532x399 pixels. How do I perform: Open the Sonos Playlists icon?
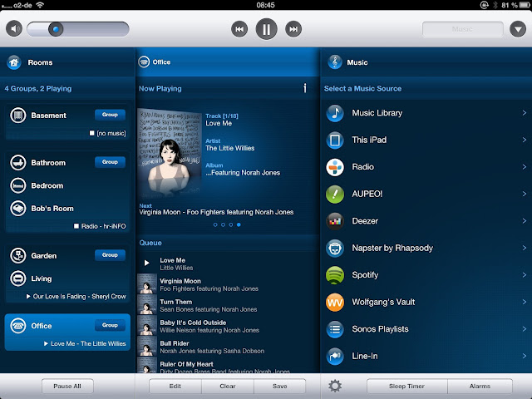pyautogui.click(x=335, y=329)
